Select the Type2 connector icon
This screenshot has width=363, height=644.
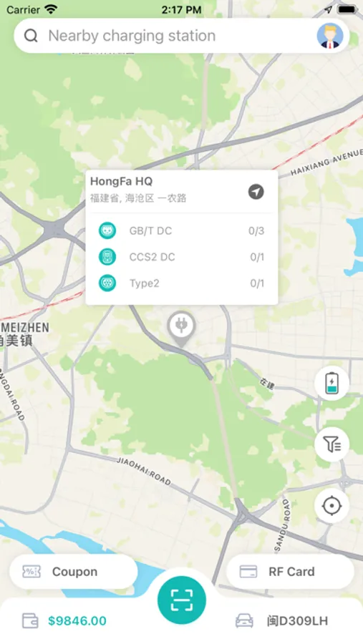(x=107, y=283)
